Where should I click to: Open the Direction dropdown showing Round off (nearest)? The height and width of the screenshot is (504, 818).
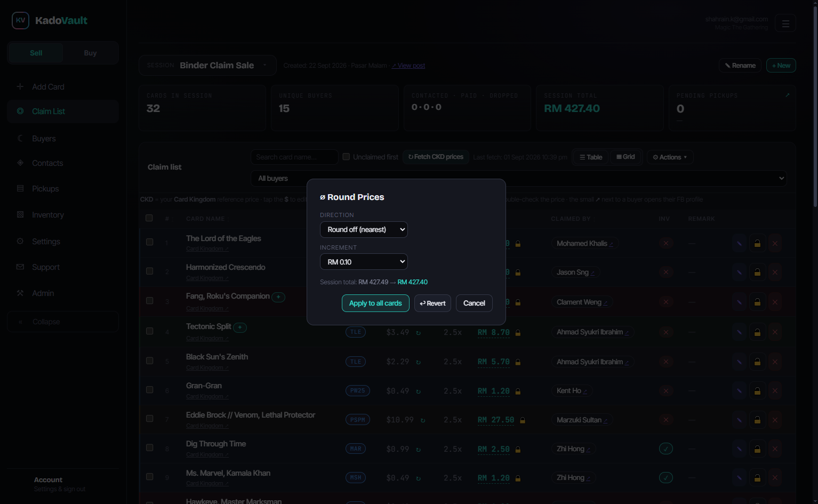tap(364, 229)
